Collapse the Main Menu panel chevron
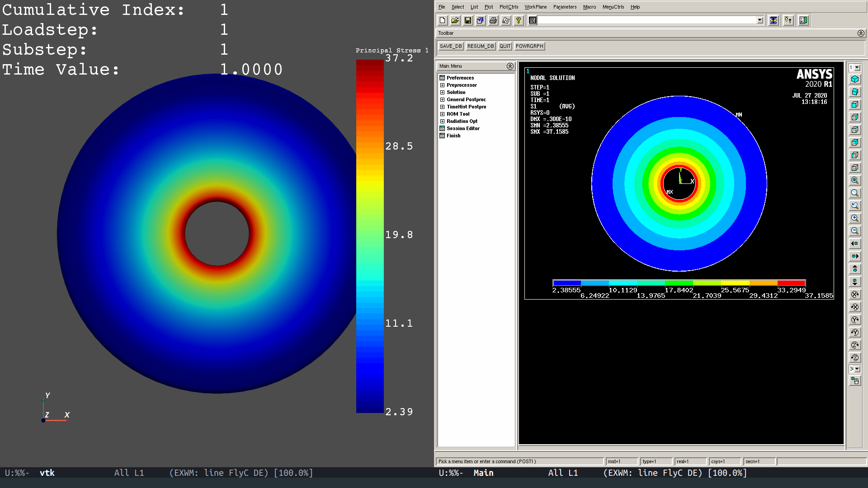Screen dimensions: 868x488 510,66
